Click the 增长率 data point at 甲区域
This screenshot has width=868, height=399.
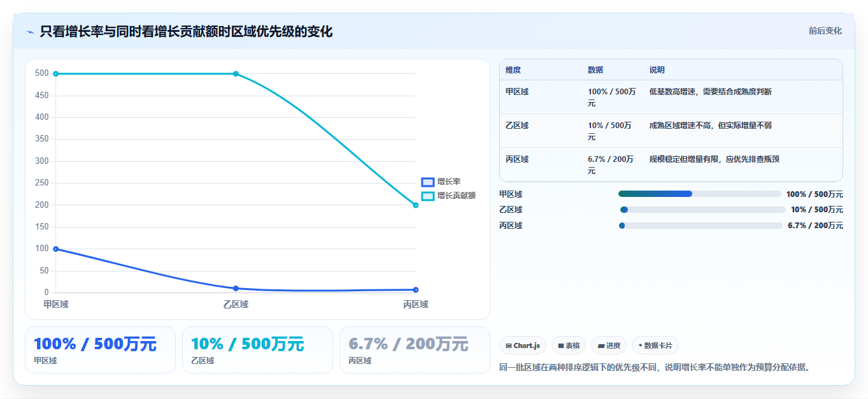click(x=56, y=249)
